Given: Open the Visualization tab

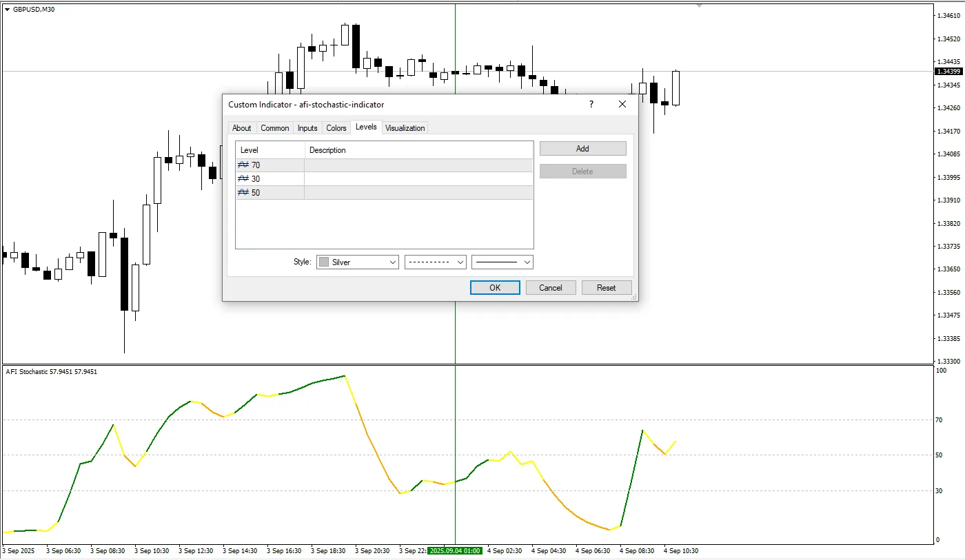Looking at the screenshot, I should click(405, 127).
